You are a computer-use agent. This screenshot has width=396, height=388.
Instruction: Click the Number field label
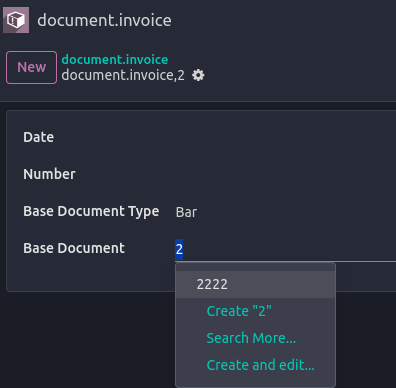point(49,174)
